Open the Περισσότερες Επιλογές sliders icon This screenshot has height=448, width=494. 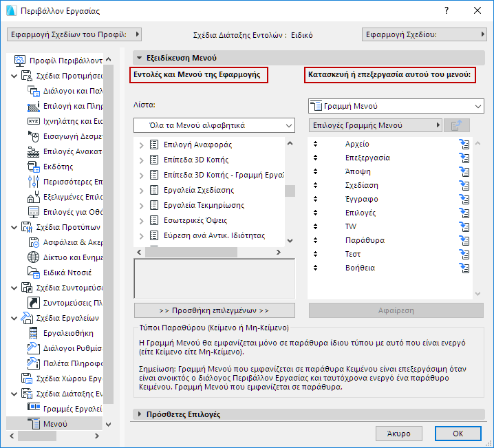click(x=34, y=182)
